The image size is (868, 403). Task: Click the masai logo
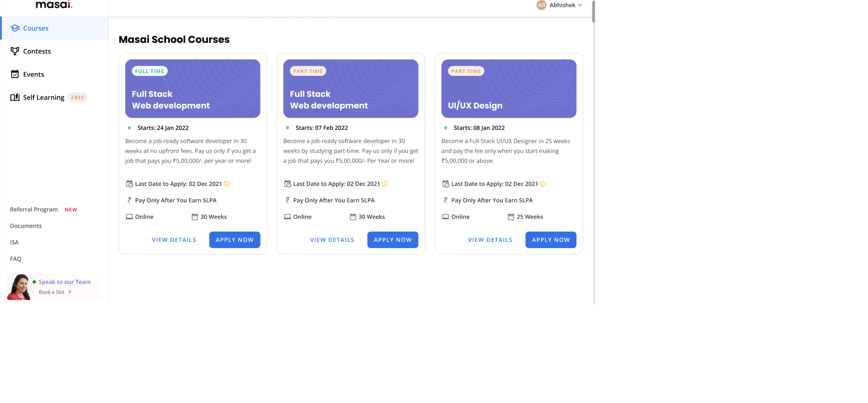pos(54,5)
